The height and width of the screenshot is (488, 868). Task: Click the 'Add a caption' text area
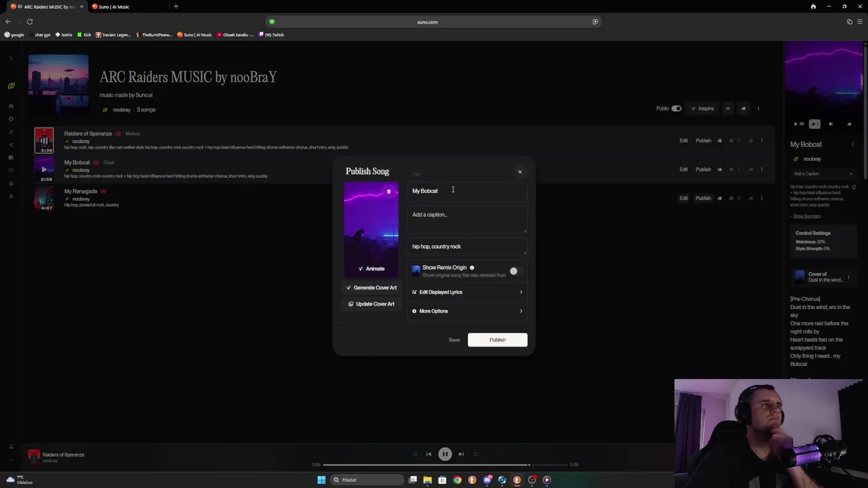pos(468,220)
